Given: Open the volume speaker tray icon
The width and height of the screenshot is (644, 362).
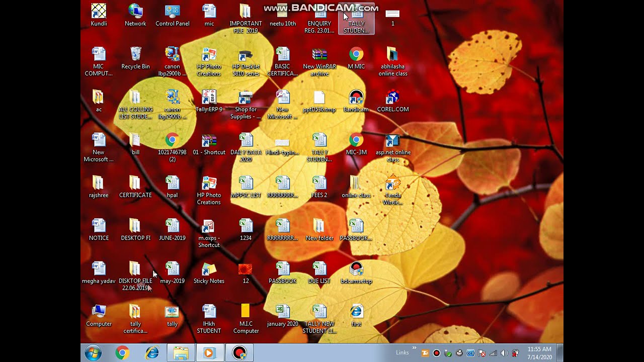Looking at the screenshot, I should pos(504,353).
